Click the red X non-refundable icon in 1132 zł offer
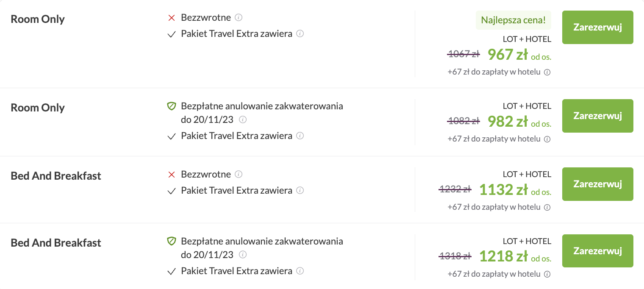 click(172, 175)
